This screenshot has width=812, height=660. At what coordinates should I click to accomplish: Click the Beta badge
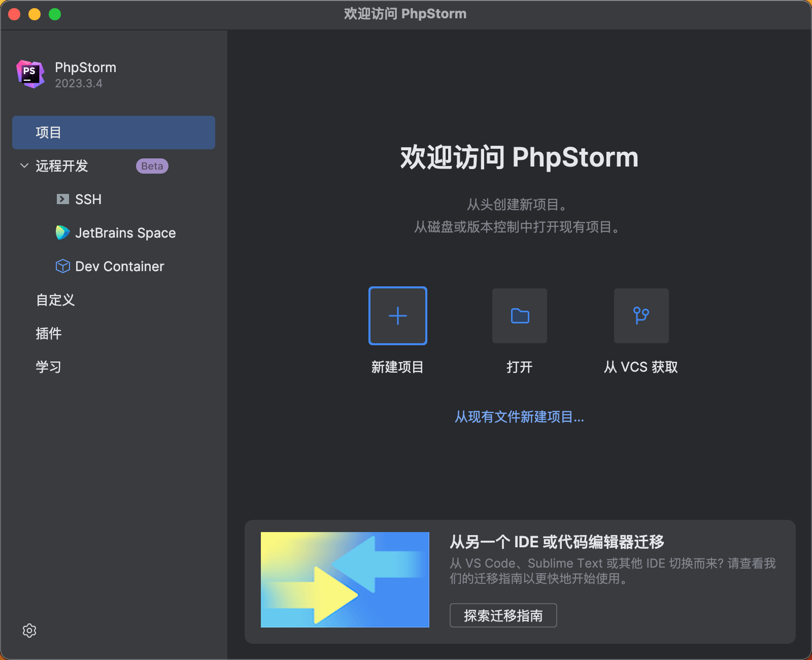point(152,166)
